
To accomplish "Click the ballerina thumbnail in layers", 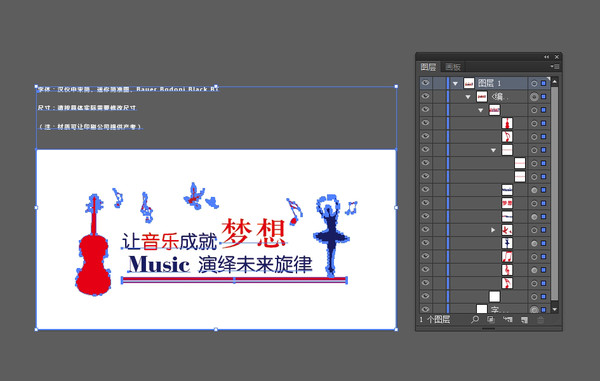I will [507, 243].
